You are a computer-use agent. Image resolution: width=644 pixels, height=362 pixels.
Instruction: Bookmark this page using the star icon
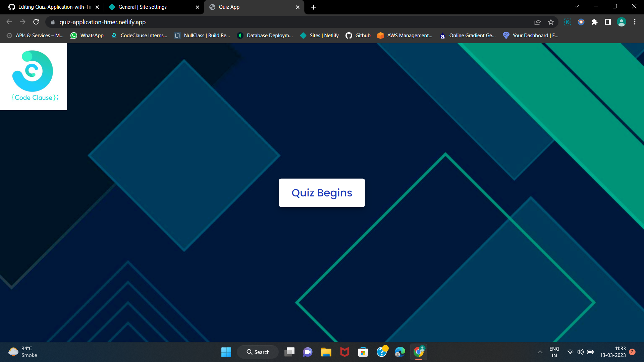point(550,22)
